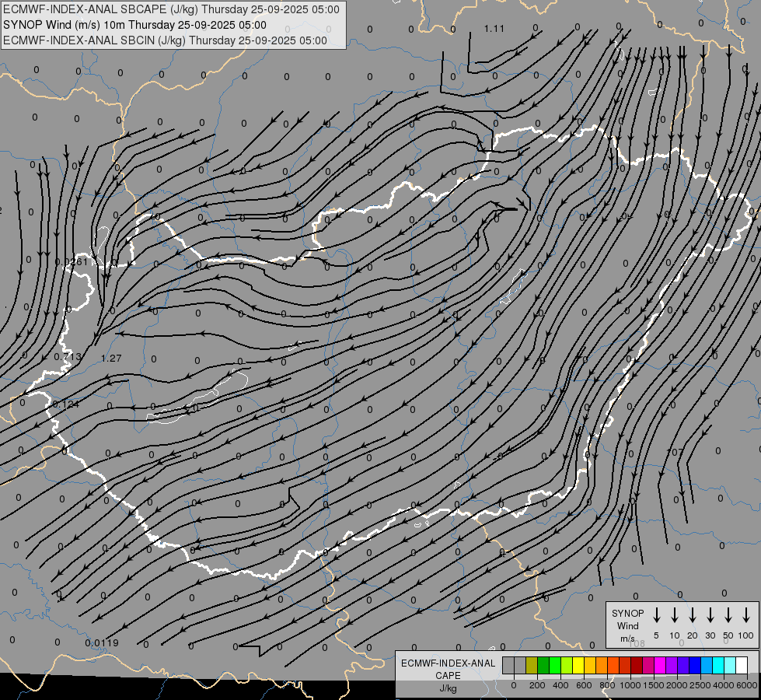Click the 0.124 value on the map

pos(65,404)
